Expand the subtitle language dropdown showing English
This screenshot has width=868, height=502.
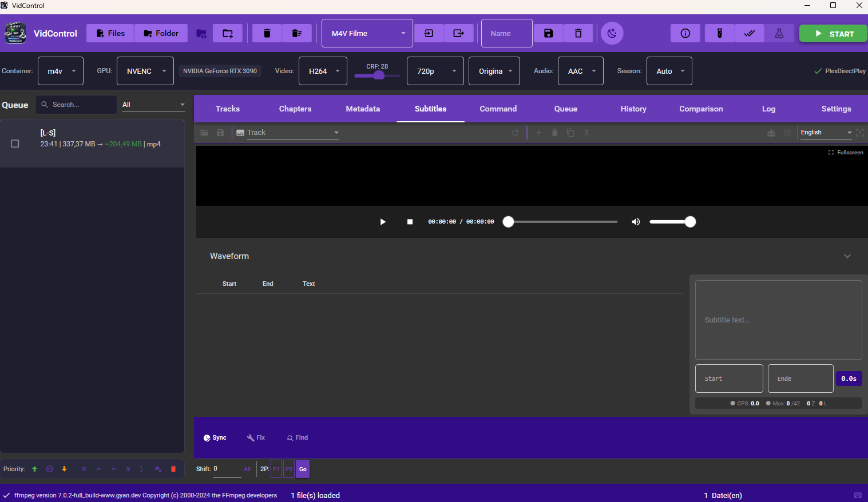coord(825,132)
